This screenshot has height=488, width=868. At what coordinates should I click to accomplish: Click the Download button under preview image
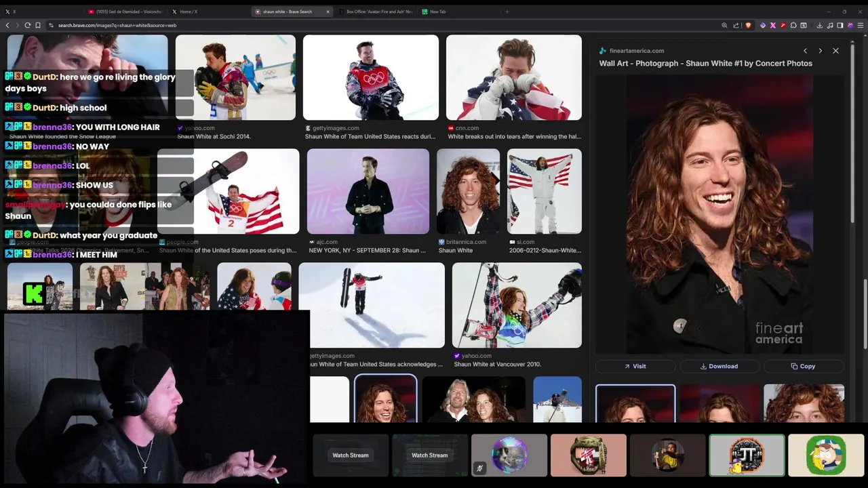pyautogui.click(x=719, y=366)
